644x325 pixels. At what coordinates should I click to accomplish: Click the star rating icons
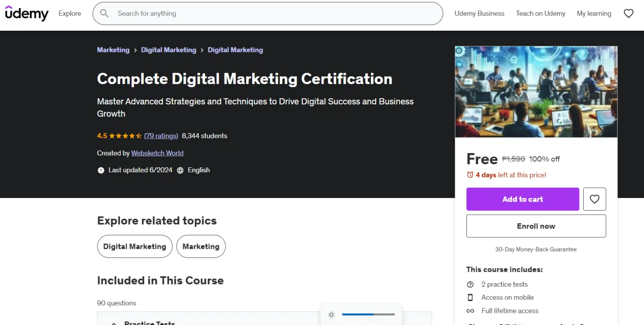pos(125,136)
